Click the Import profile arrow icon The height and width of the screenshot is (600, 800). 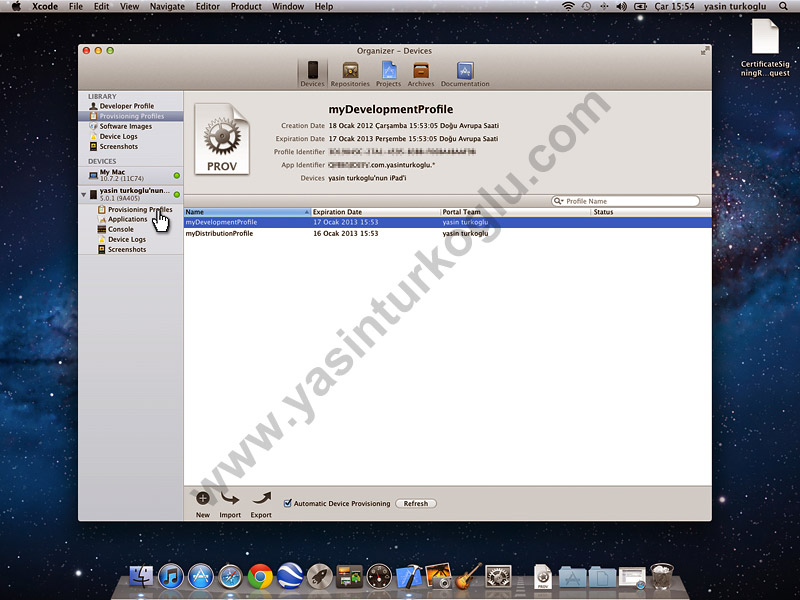pos(230,498)
